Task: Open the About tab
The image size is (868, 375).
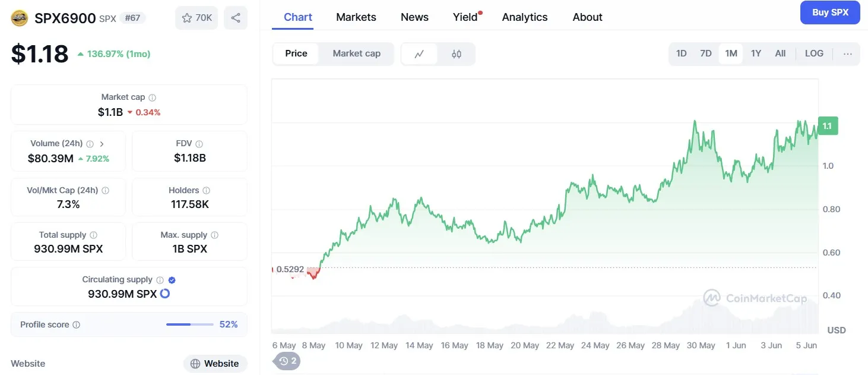Action: [588, 17]
